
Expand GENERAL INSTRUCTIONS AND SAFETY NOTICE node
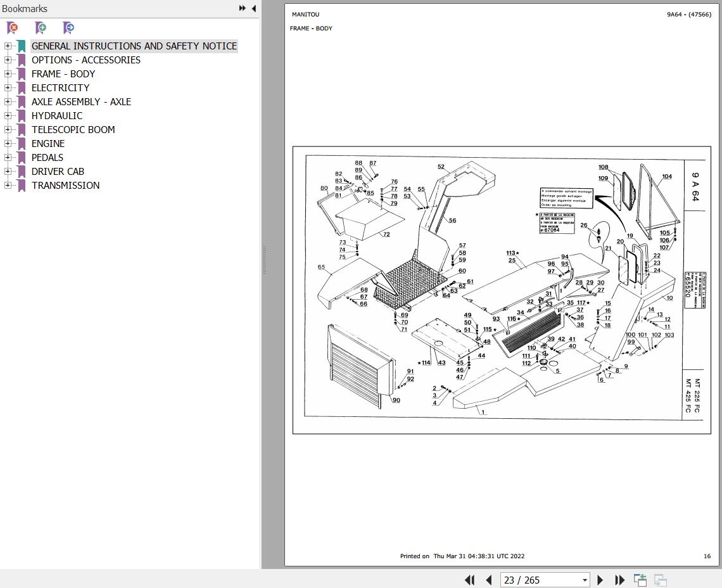pos(8,46)
